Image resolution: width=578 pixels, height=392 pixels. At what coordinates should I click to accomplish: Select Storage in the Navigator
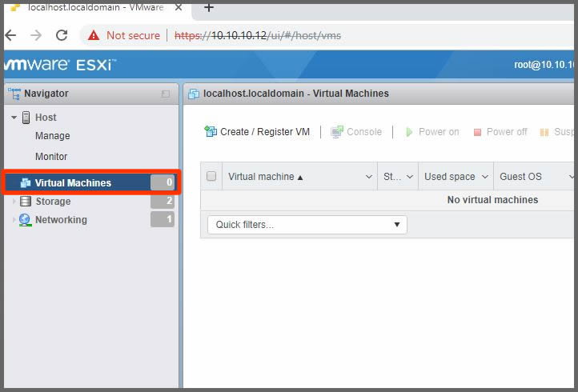[53, 201]
